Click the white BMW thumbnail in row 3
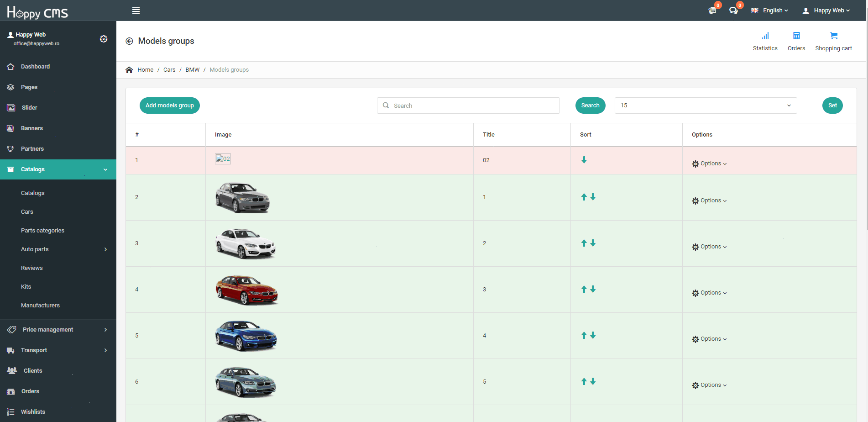Viewport: 868px width, 422px height. [x=246, y=243]
